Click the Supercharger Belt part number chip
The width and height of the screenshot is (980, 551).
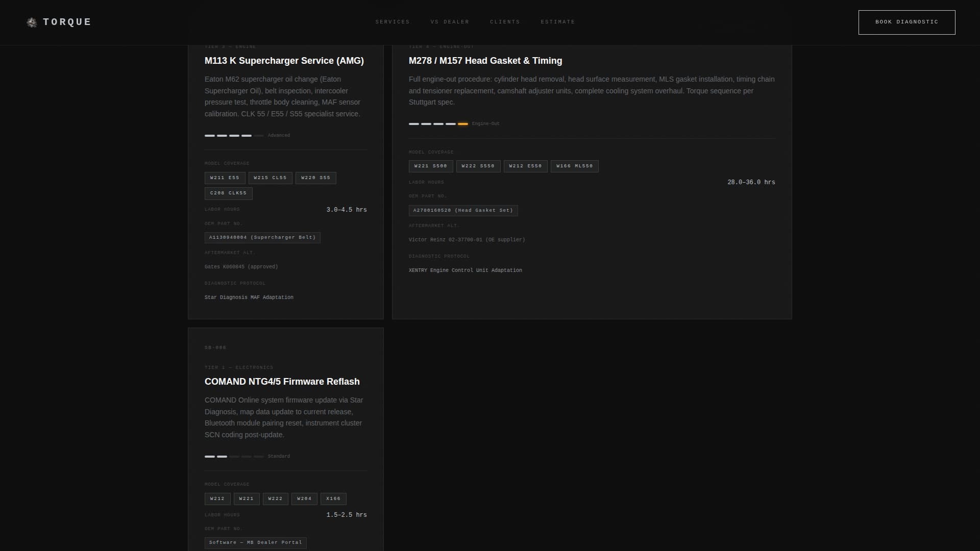point(262,238)
